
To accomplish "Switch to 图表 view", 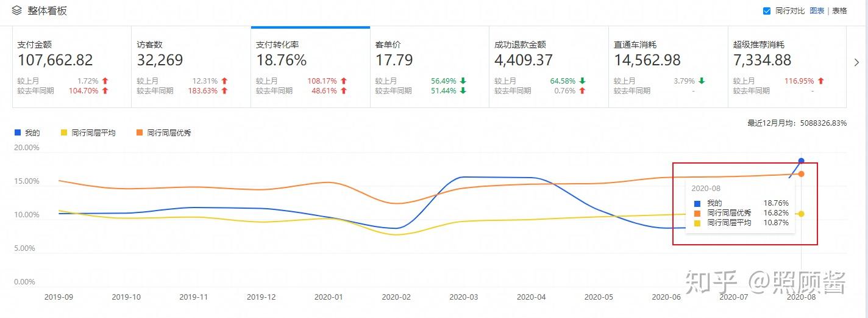I will click(817, 11).
